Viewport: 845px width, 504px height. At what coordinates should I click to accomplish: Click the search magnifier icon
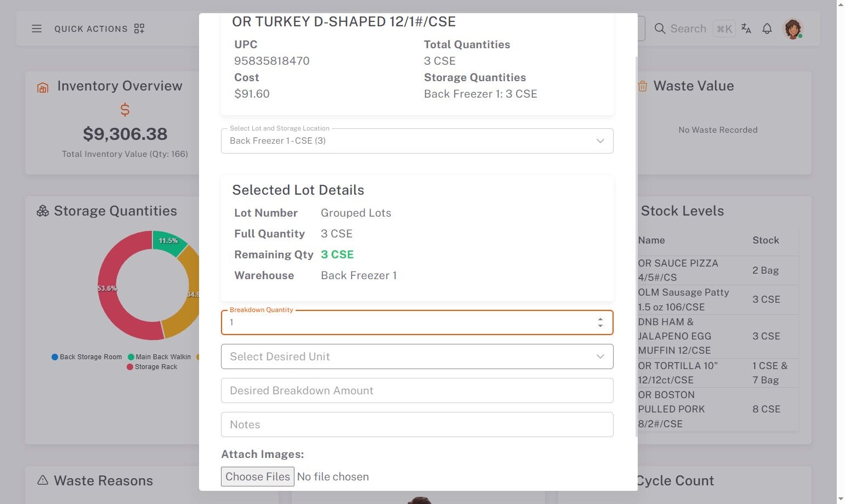pyautogui.click(x=660, y=29)
